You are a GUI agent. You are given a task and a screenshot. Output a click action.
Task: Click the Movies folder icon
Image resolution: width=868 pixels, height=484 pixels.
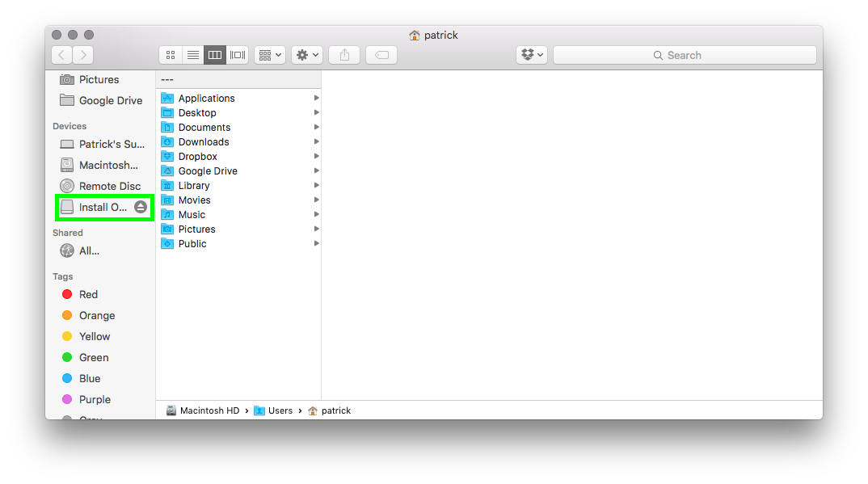167,200
